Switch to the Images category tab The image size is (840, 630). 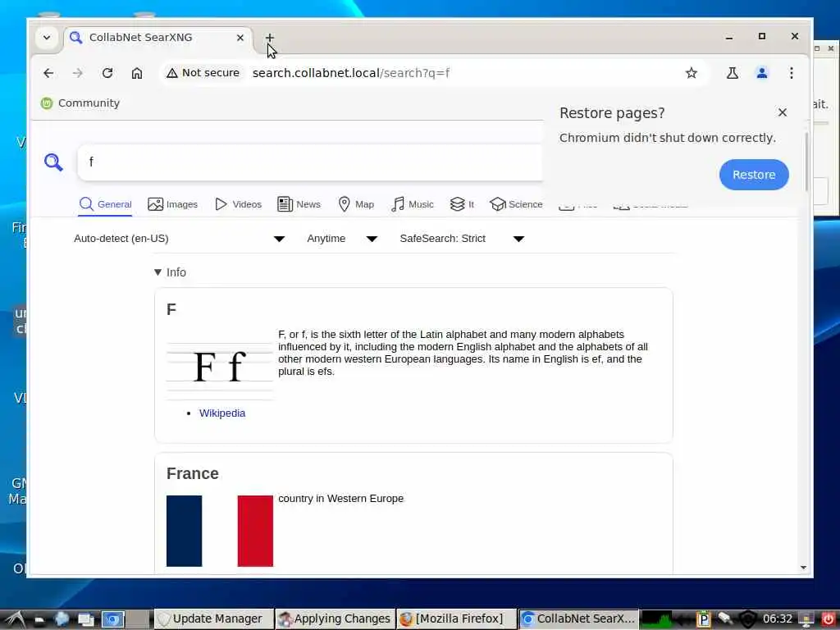click(x=172, y=204)
